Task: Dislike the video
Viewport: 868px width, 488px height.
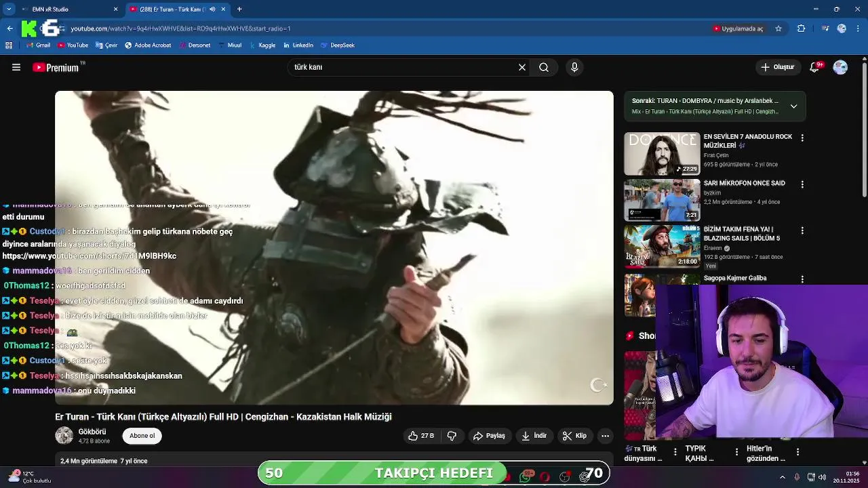Action: click(452, 436)
